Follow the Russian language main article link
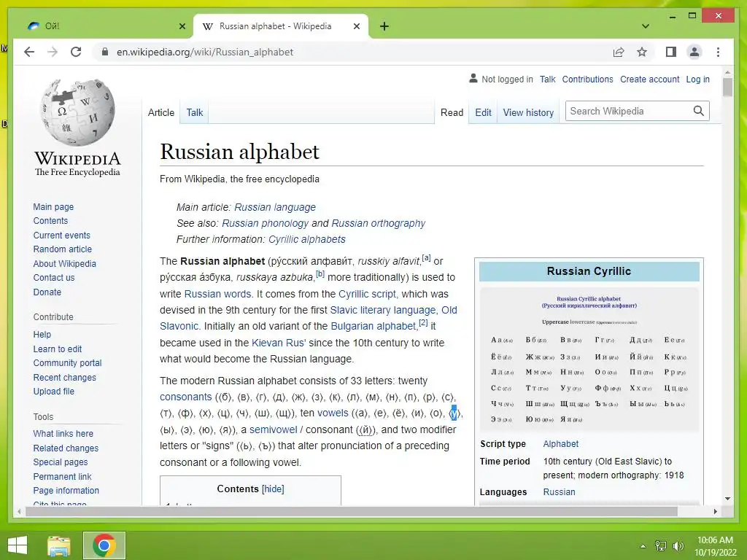 pyautogui.click(x=275, y=207)
